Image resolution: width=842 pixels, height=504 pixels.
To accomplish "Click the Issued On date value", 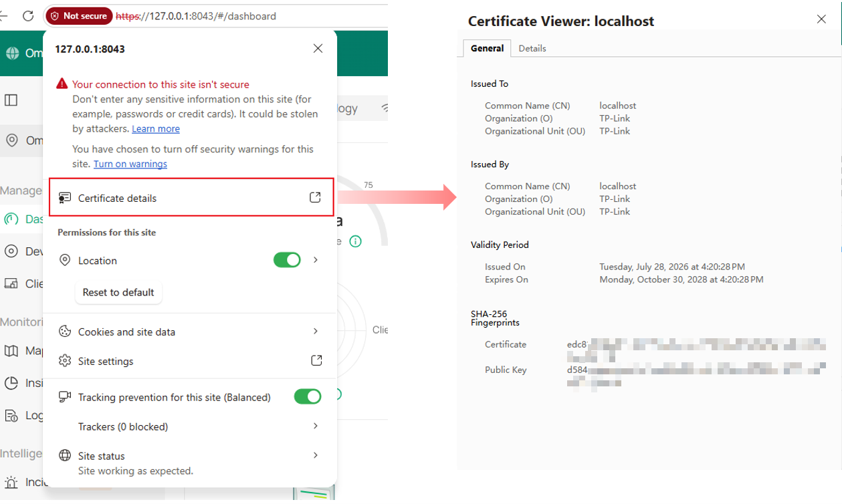I will click(x=672, y=267).
